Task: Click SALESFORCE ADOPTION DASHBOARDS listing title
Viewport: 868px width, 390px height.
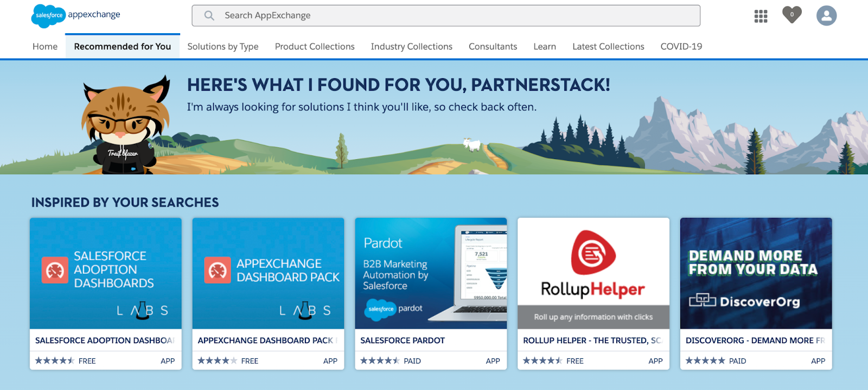Action: [x=105, y=341]
